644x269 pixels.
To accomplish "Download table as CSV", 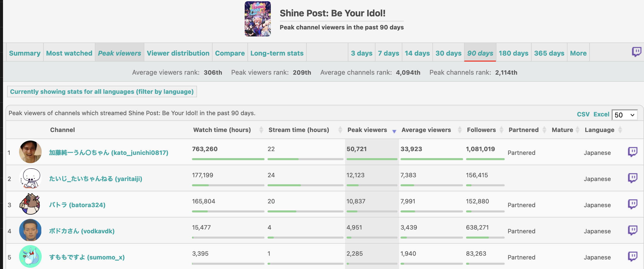I will [583, 114].
